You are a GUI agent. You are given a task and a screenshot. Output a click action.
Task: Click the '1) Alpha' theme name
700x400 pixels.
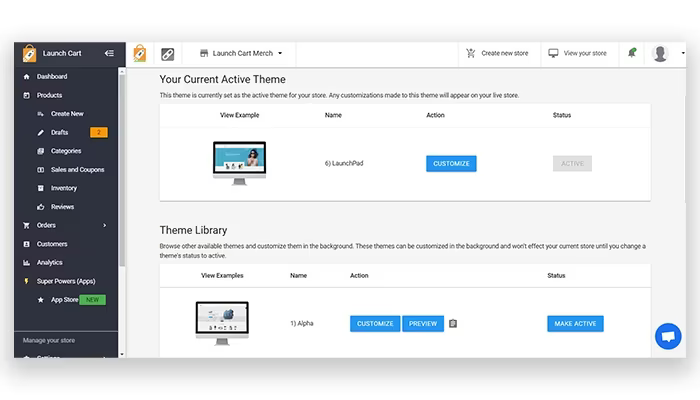(302, 323)
